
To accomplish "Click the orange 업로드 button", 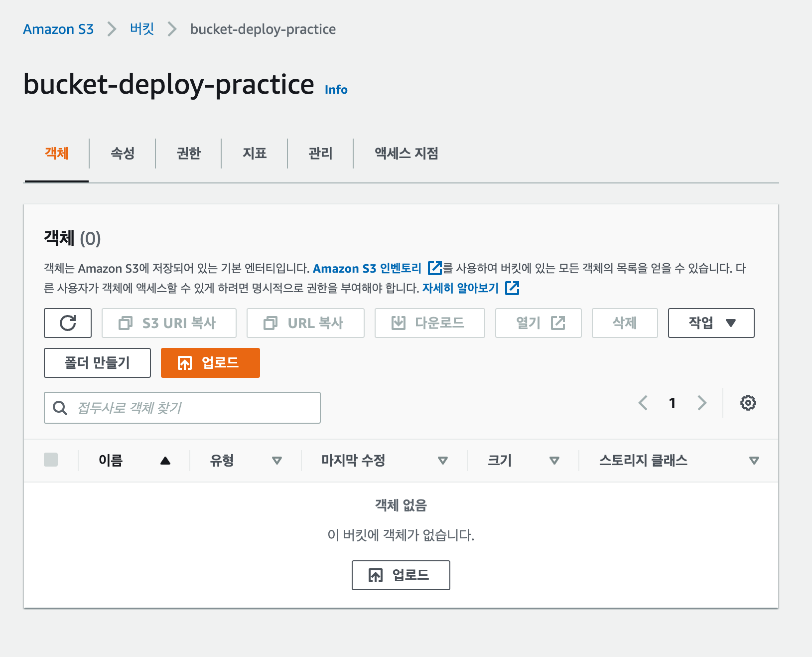I will [210, 363].
